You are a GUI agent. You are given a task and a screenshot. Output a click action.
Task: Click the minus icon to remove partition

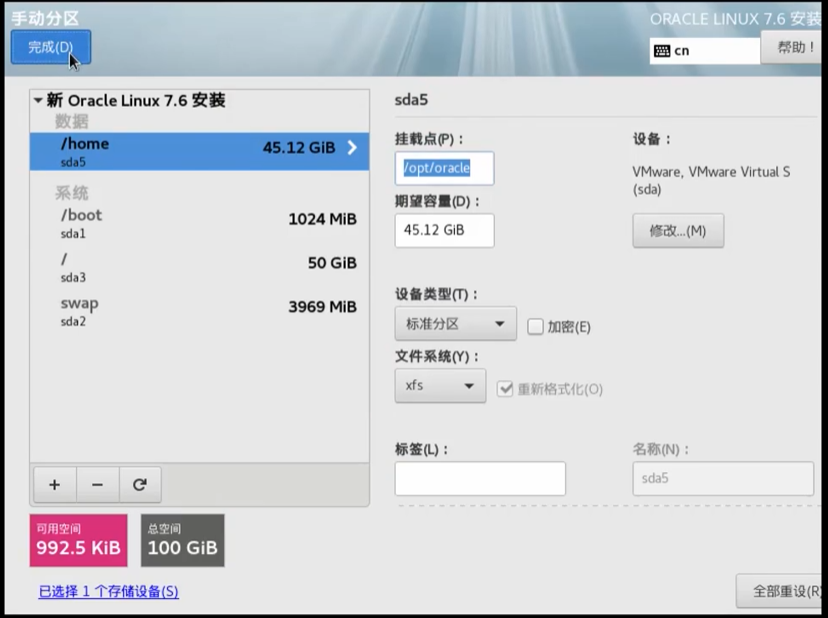coord(97,485)
